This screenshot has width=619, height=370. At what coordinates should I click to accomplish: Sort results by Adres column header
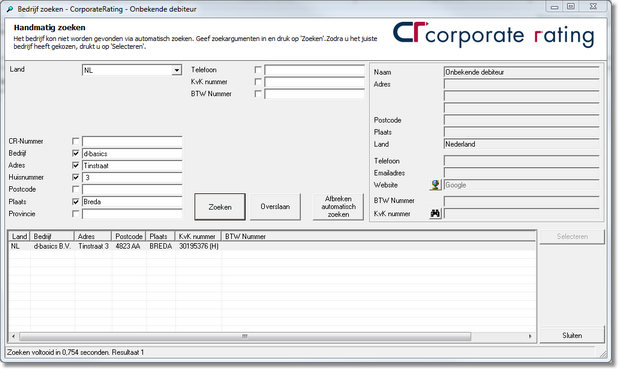[x=93, y=237]
